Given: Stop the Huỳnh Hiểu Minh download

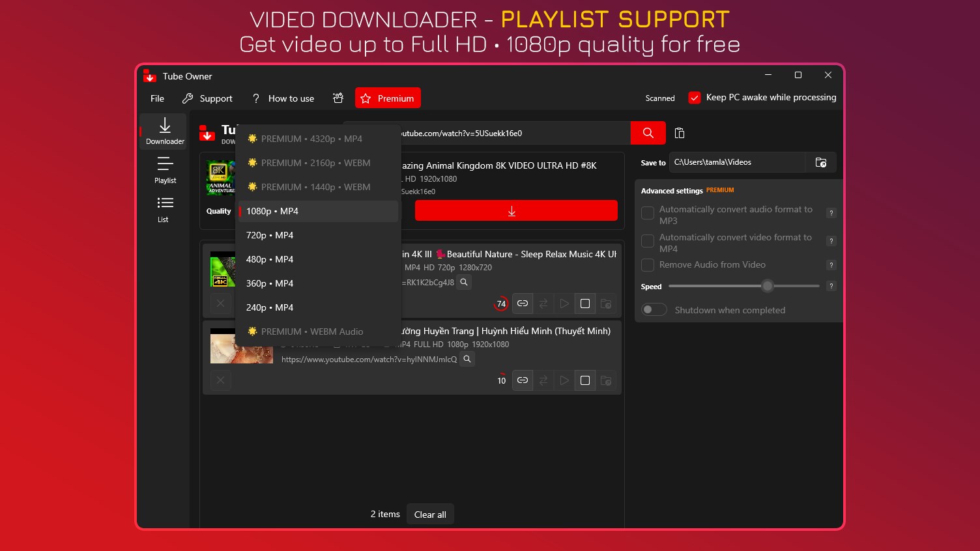Looking at the screenshot, I should point(585,380).
